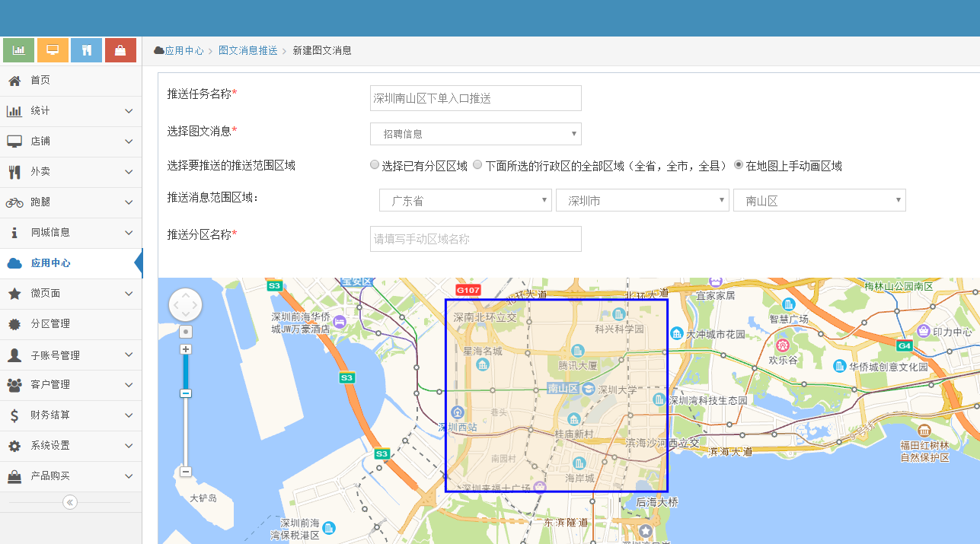Click the blue fork-and-knife takeout icon
This screenshot has height=544, width=980.
tap(86, 49)
